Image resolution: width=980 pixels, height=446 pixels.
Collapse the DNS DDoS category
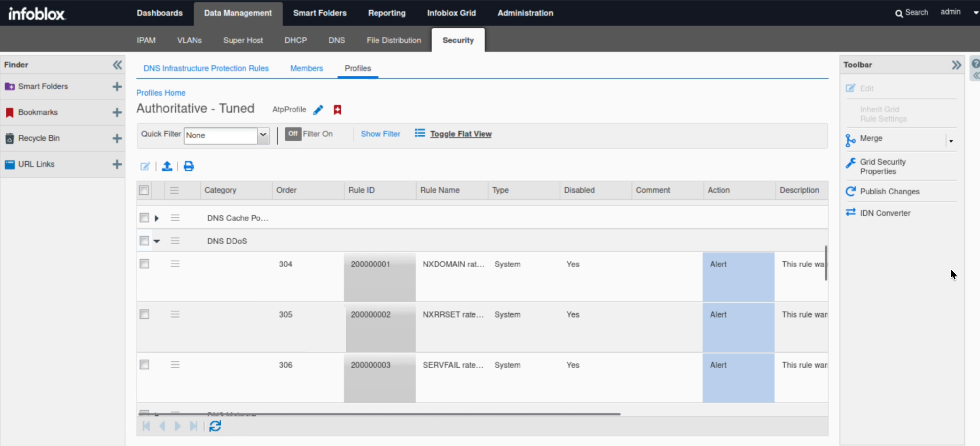(x=157, y=241)
